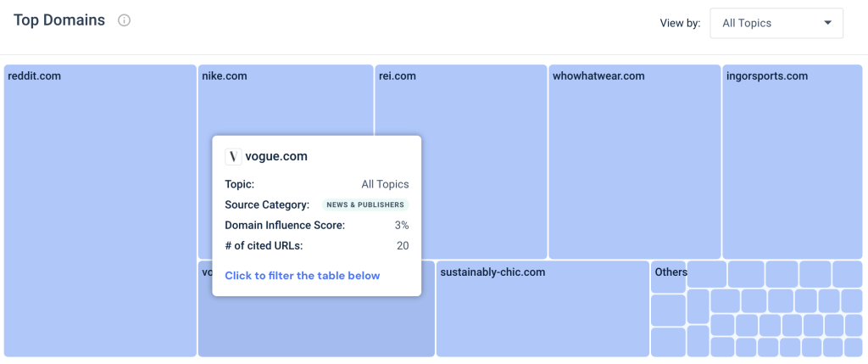
Task: Click the vogue.com title in the tooltip
Action: (x=276, y=156)
